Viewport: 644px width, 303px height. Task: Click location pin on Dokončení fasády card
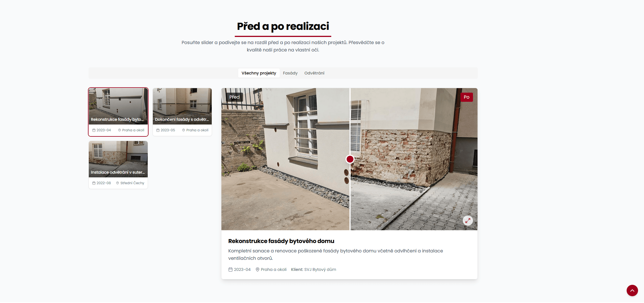click(x=184, y=130)
